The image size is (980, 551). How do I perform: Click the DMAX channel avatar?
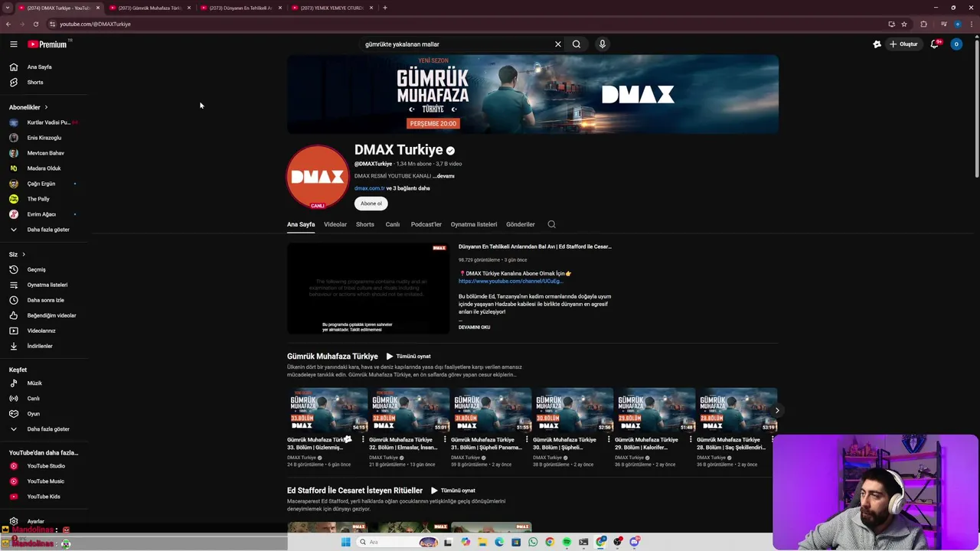pos(318,177)
